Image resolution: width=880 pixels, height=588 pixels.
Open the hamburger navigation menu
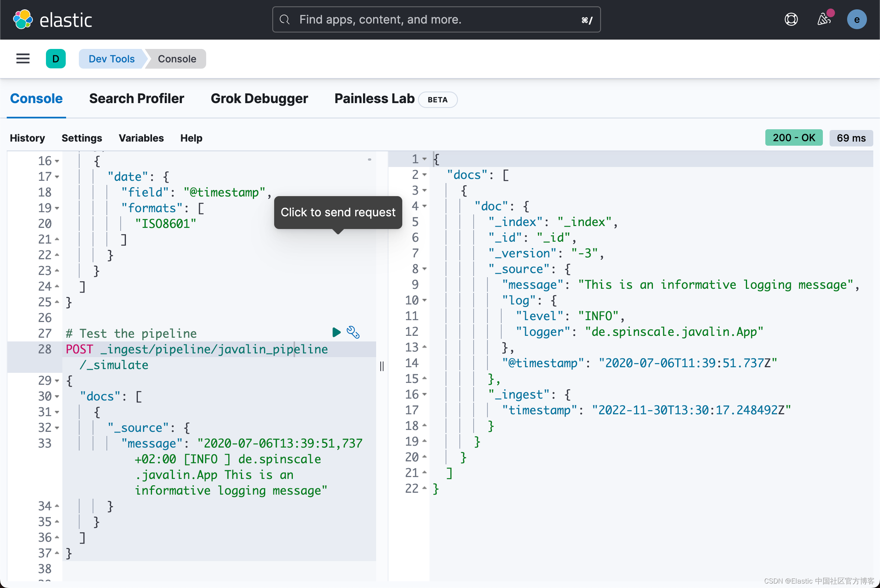(x=23, y=59)
